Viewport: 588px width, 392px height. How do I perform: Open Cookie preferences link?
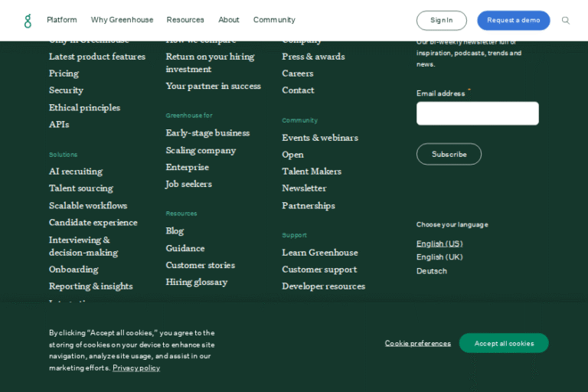[417, 343]
